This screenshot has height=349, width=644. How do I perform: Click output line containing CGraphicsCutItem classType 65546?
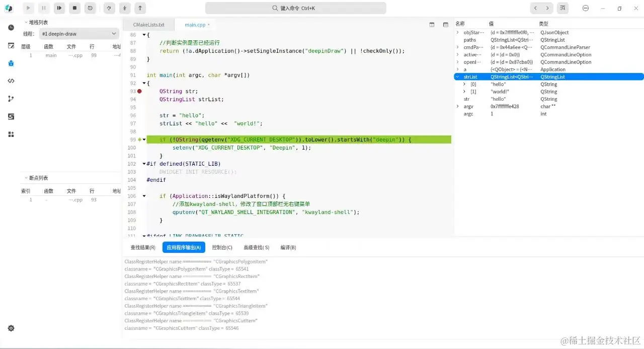[182, 328]
